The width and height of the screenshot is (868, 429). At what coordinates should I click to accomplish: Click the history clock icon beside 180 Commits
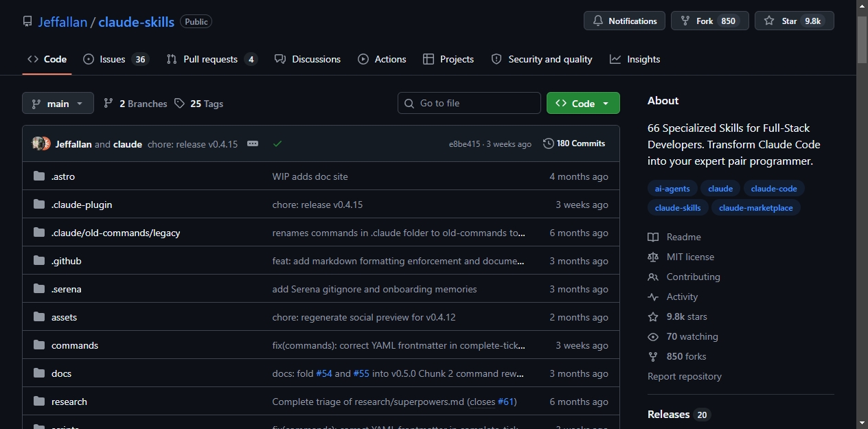548,143
